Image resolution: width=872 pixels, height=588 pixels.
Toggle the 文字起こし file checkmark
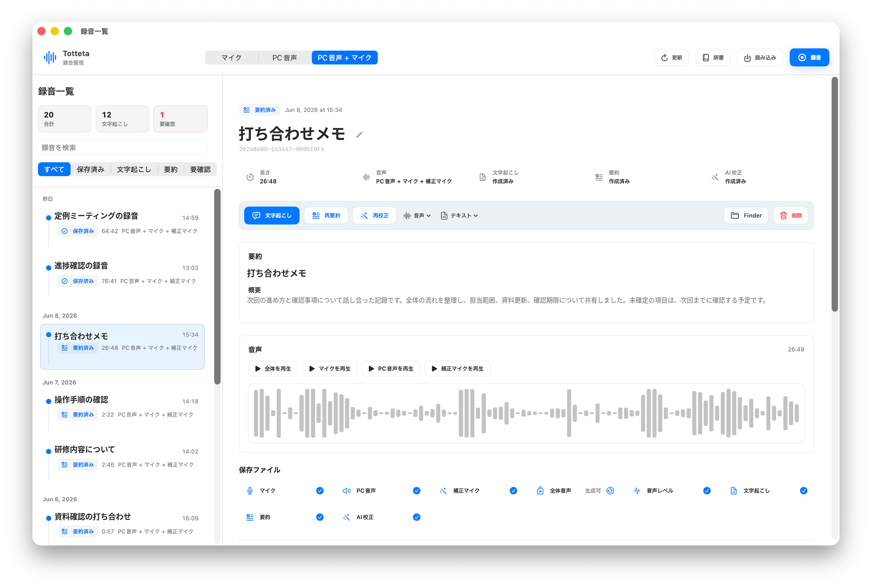click(x=803, y=491)
